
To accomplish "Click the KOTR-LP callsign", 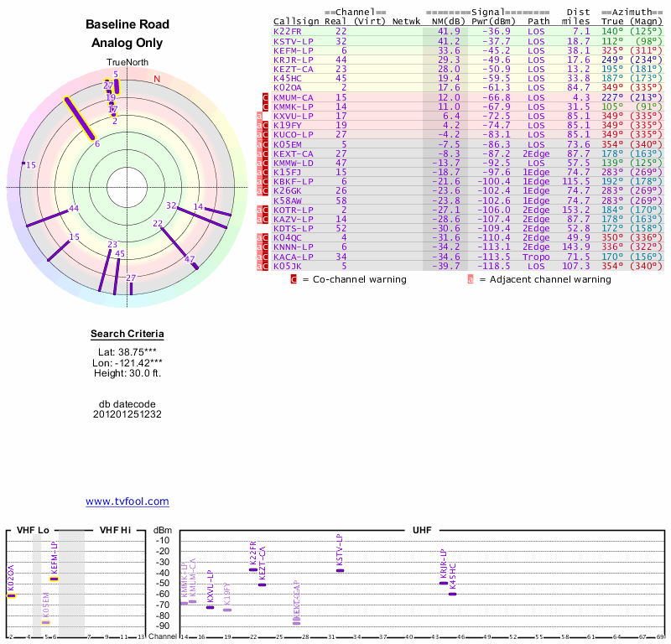I will pyautogui.click(x=294, y=210).
